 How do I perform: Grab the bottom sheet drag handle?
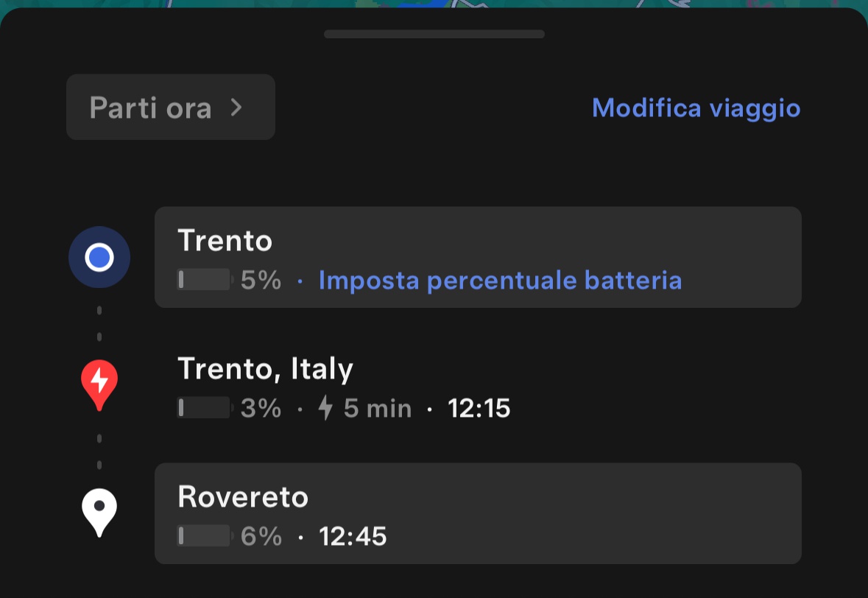tap(434, 34)
